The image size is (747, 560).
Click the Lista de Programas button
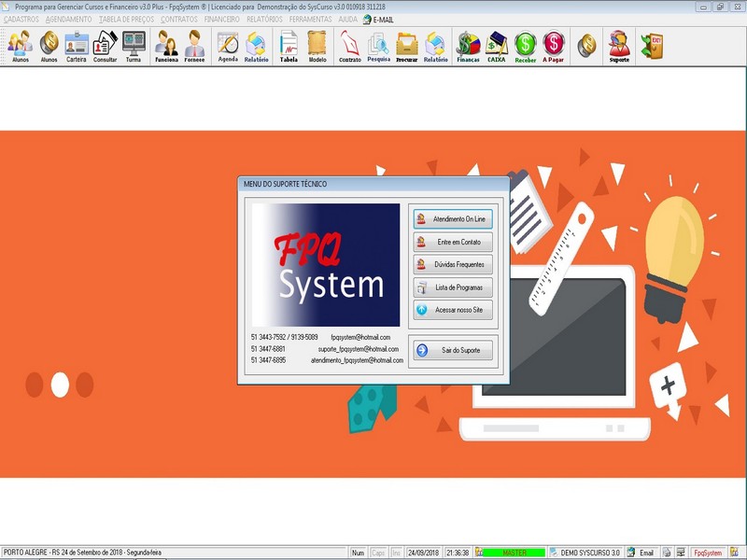(x=453, y=287)
